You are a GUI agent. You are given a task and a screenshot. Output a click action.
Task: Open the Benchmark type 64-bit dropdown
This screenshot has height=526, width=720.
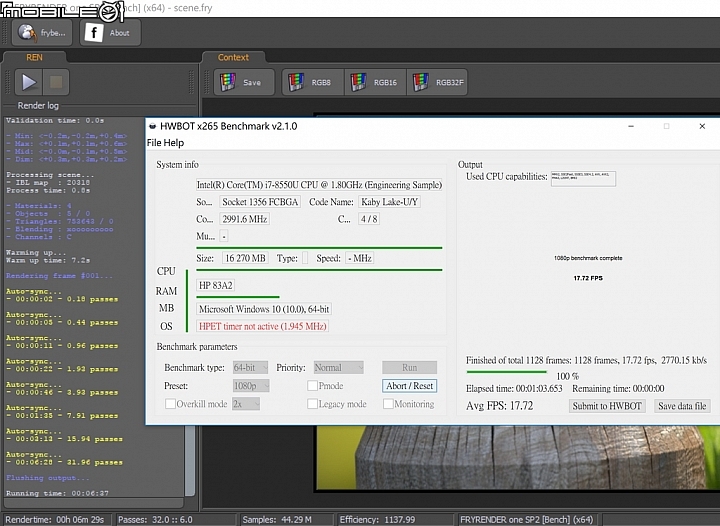[250, 368]
